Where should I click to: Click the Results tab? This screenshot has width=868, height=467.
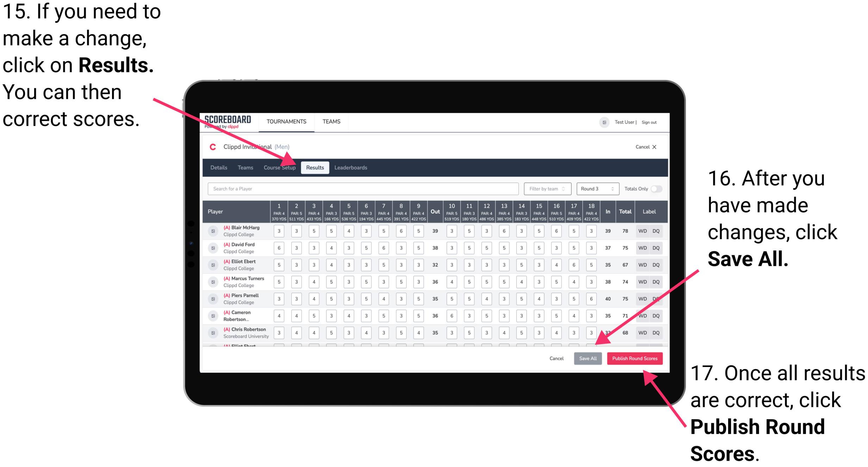pos(315,168)
